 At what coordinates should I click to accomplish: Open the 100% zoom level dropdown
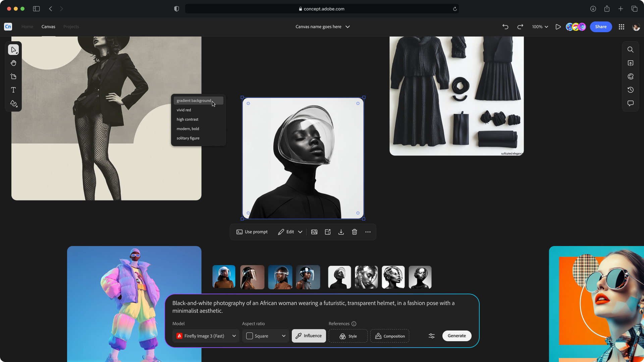(x=540, y=27)
